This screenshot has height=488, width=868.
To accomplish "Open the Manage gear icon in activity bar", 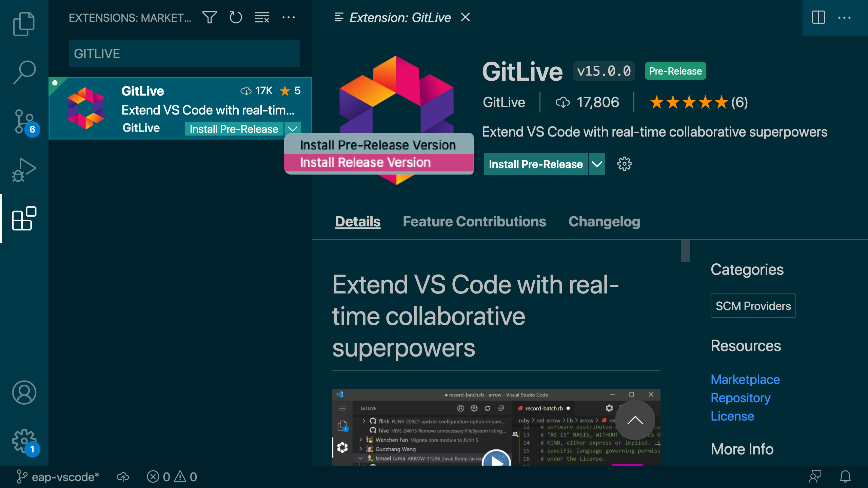I will coord(25,442).
